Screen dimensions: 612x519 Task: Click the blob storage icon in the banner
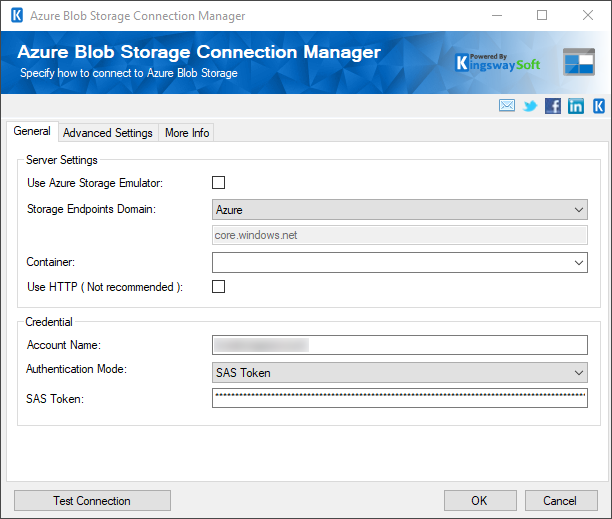click(579, 62)
